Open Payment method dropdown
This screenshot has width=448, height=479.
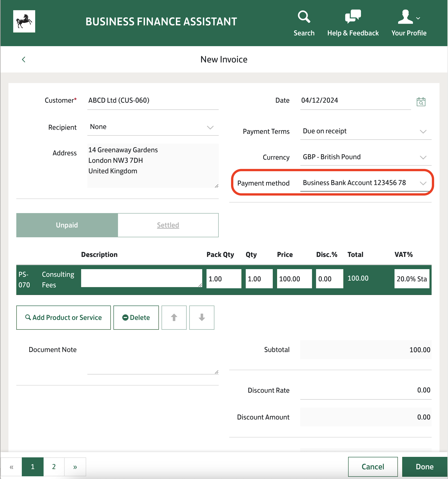click(x=423, y=183)
